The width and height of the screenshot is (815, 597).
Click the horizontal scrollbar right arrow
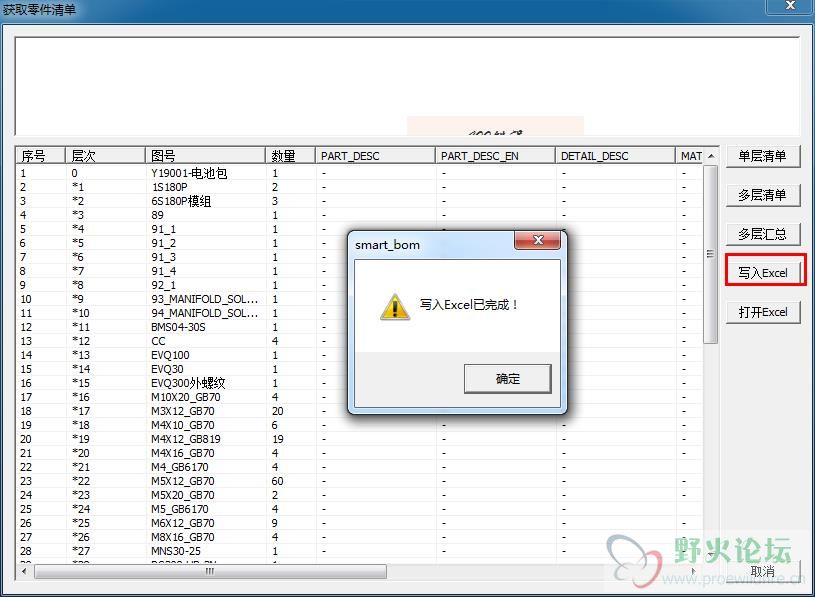[x=693, y=571]
